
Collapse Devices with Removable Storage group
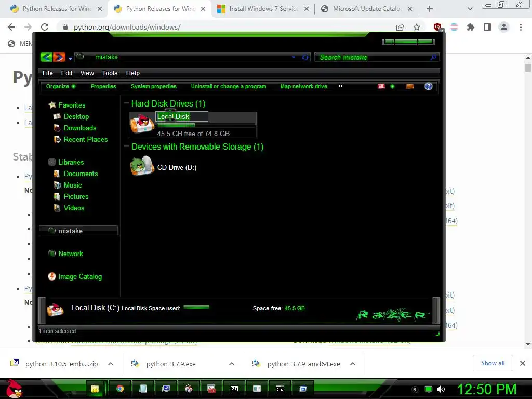pyautogui.click(x=127, y=146)
